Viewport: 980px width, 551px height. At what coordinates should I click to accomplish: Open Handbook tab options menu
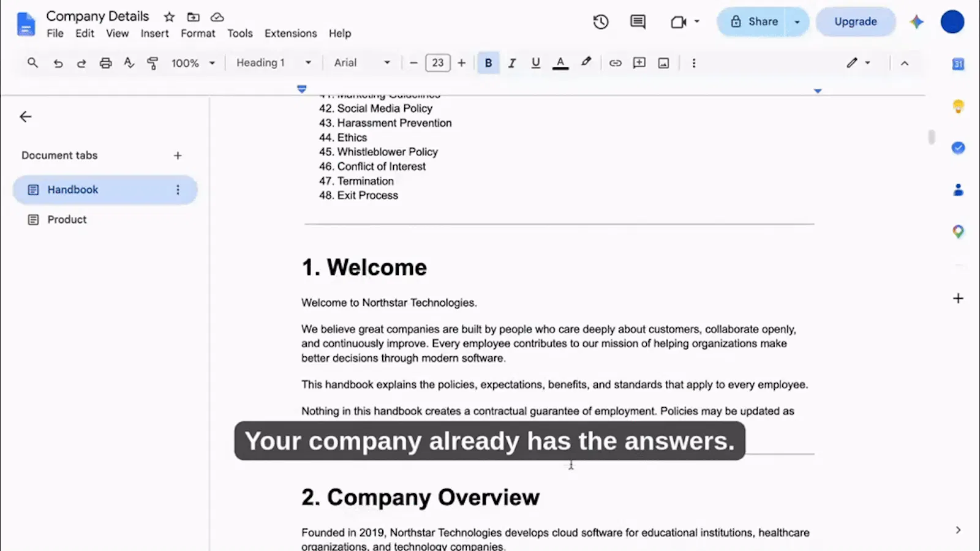[178, 190]
